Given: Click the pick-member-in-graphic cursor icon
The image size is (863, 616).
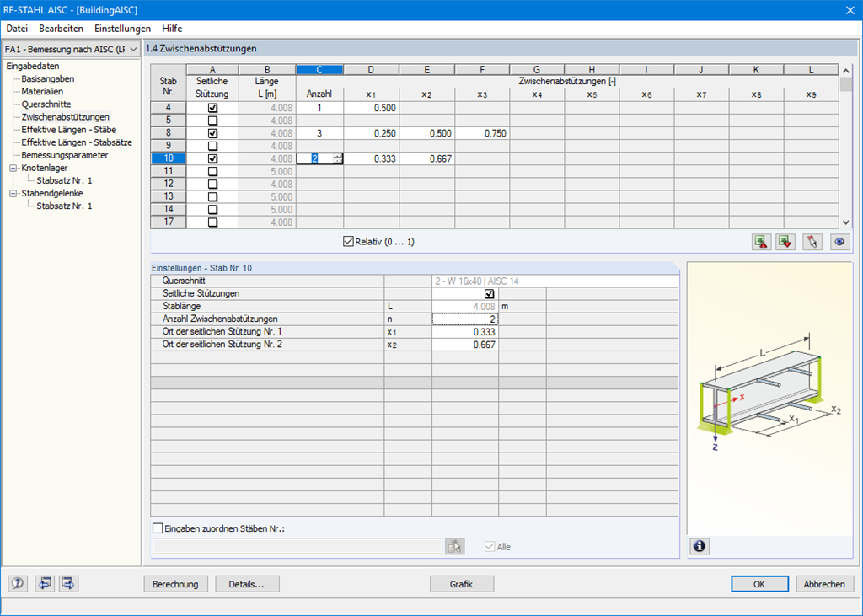Looking at the screenshot, I should point(812,242).
